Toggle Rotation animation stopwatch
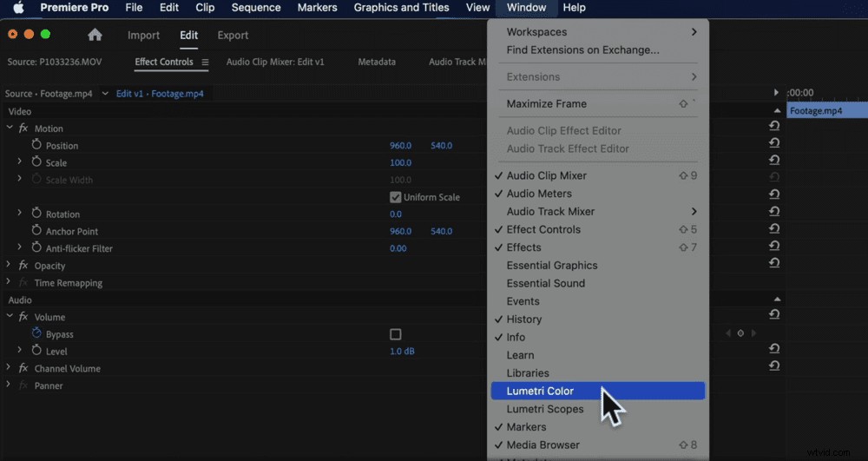The width and height of the screenshot is (868, 461). (36, 214)
